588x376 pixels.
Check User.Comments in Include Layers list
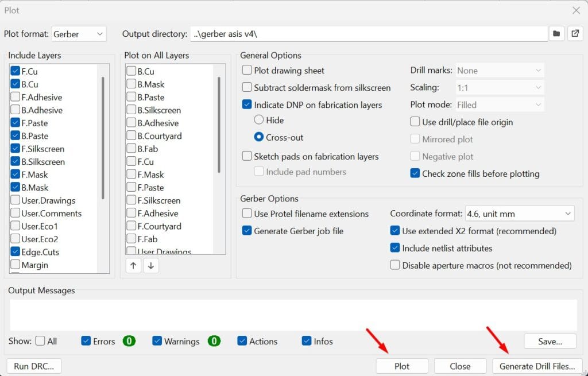[16, 214]
